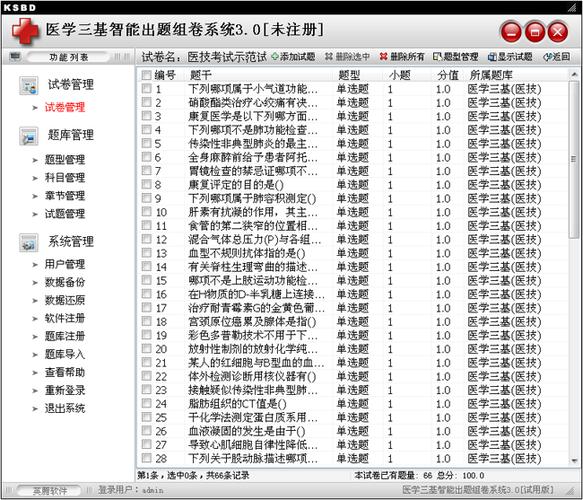Click the scroll-down arrow of the question list
The image size is (583, 500).
(x=574, y=461)
